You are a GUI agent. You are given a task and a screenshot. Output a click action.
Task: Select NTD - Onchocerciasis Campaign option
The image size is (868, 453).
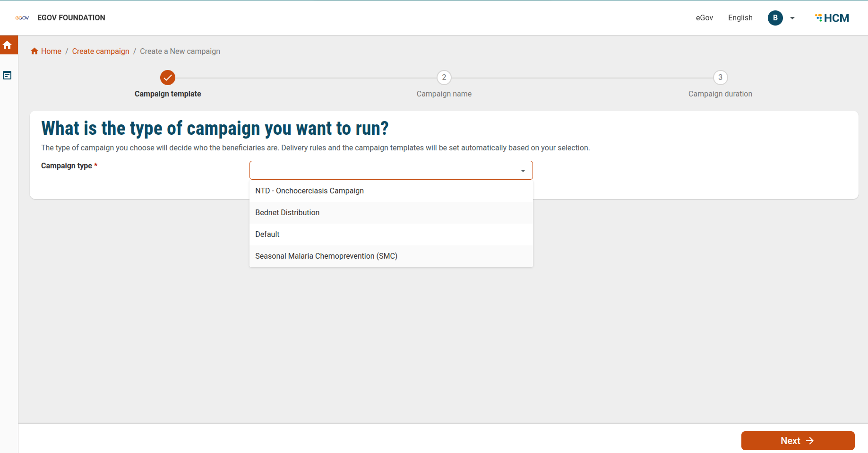[x=309, y=191]
